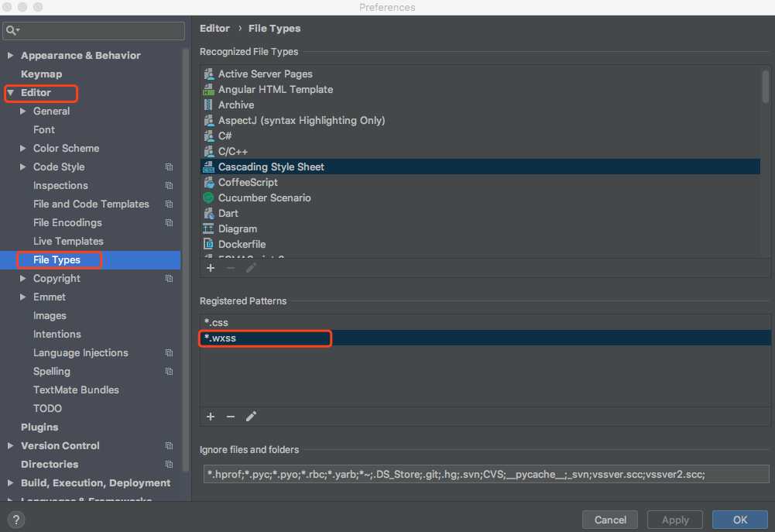
Task: Select Dockerfile in file types list
Action: pyautogui.click(x=481, y=244)
